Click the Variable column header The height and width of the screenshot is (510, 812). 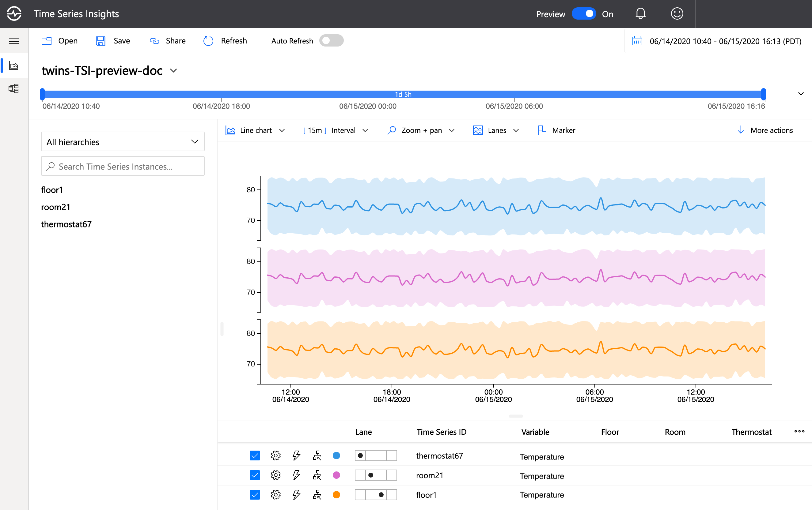pos(535,432)
